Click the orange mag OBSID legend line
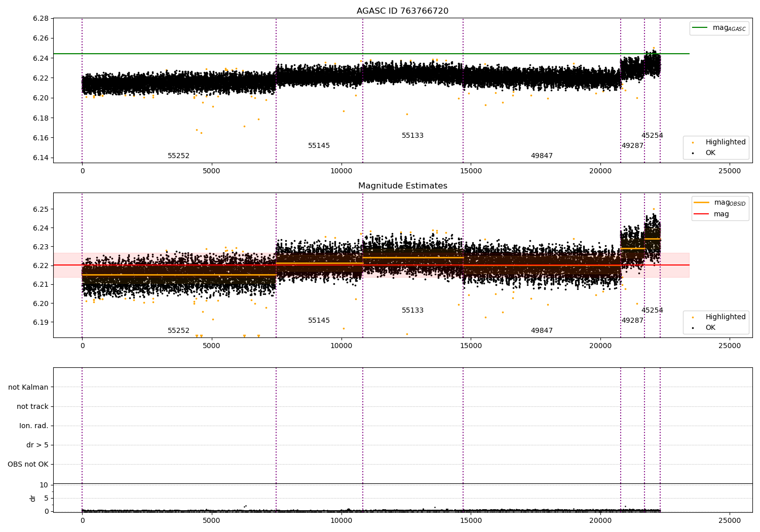The image size is (760, 532). [x=702, y=203]
